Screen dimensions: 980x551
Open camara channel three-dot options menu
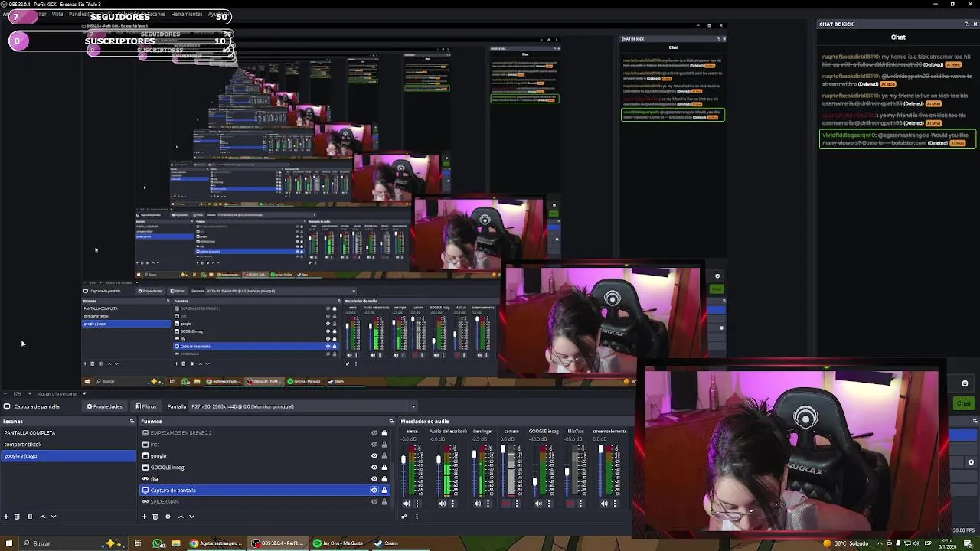pos(517,504)
